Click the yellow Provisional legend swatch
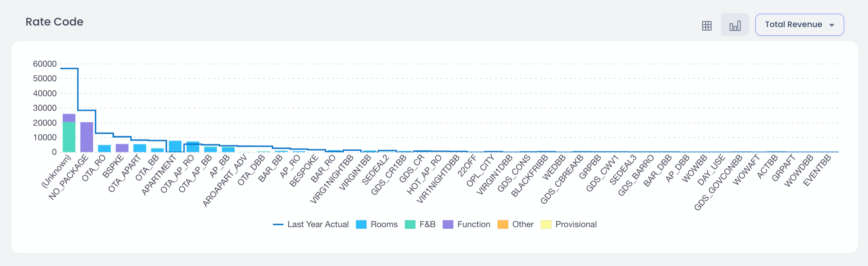 546,224
